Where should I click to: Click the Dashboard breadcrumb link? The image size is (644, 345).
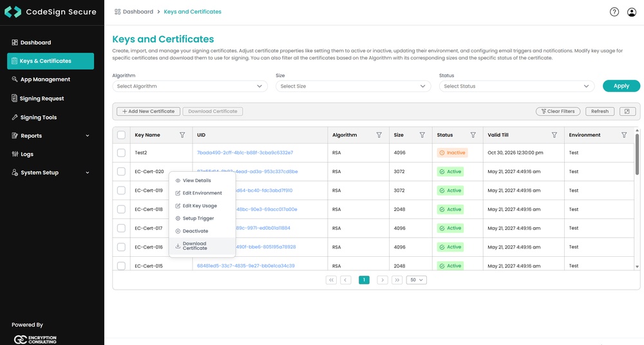click(134, 12)
